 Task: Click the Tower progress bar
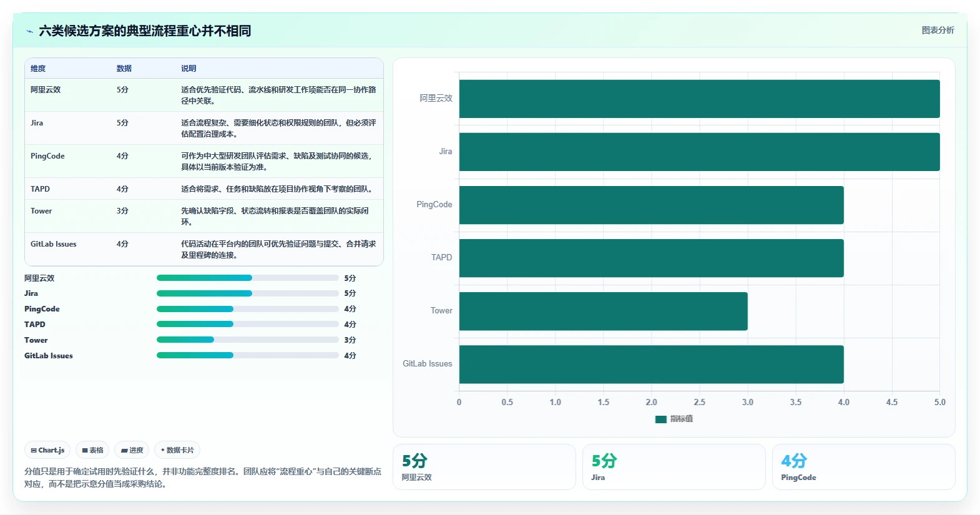point(247,340)
